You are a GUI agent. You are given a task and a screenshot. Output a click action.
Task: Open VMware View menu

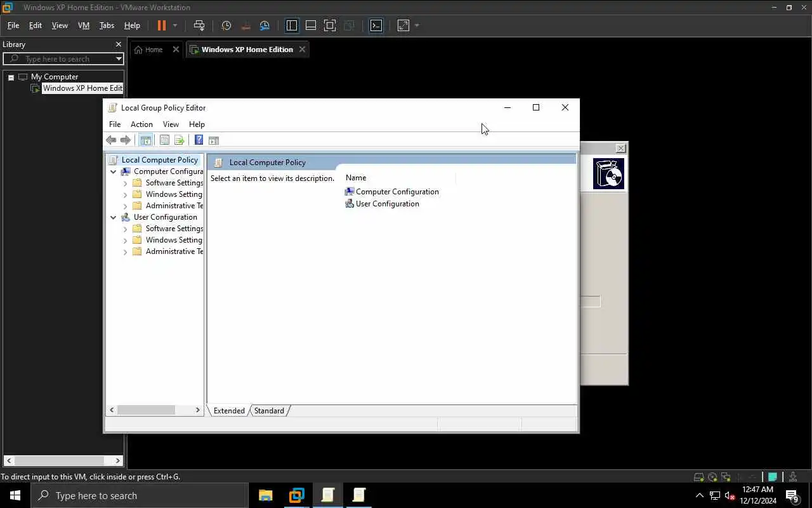[x=60, y=25]
